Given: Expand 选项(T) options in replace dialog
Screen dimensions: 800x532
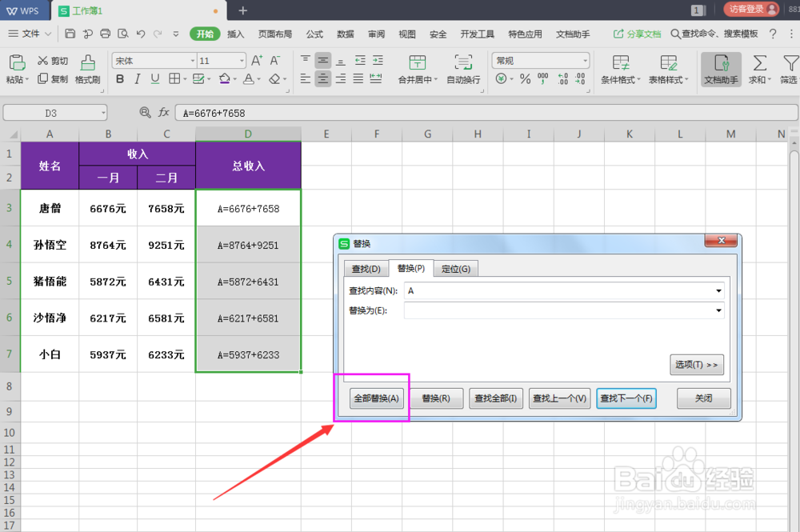Looking at the screenshot, I should 697,364.
